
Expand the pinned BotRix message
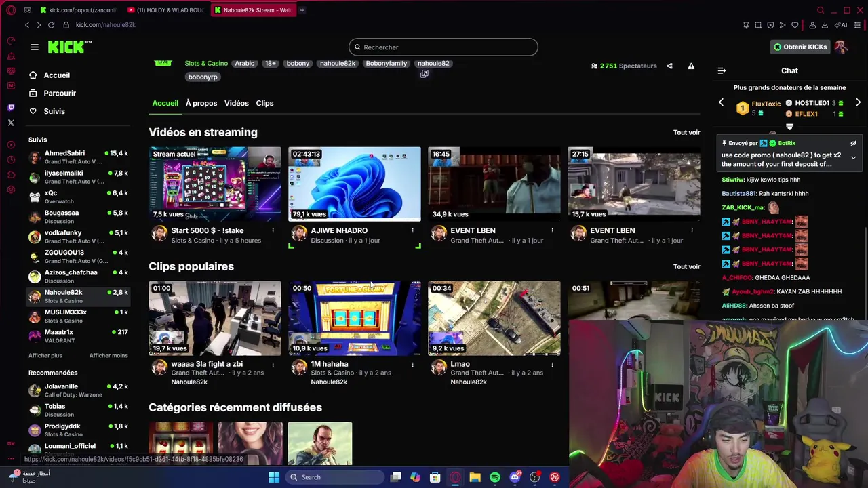(854, 157)
